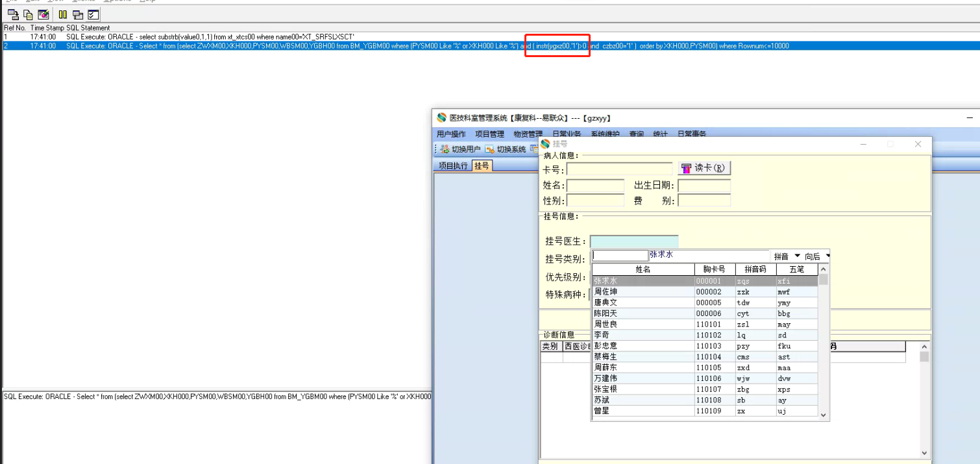This screenshot has height=464, width=980.
Task: Open the 用户操作 menu
Action: coord(451,134)
